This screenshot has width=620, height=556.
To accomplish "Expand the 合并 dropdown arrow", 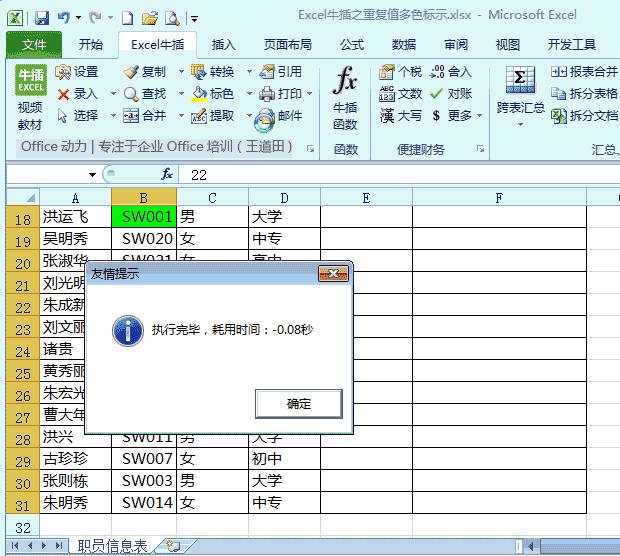I will coord(181,116).
